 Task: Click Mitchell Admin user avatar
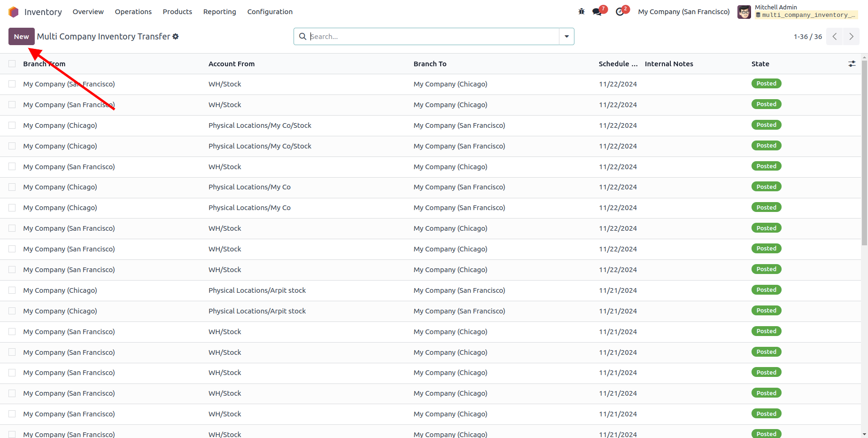(x=744, y=12)
